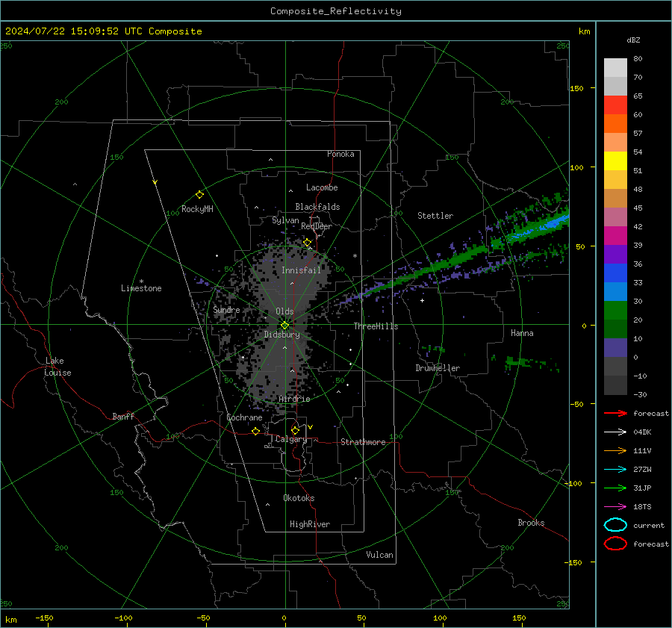The height and width of the screenshot is (628, 672).
Task: Click the lightest gray 80 dBZ swatch
Action: pos(615,67)
